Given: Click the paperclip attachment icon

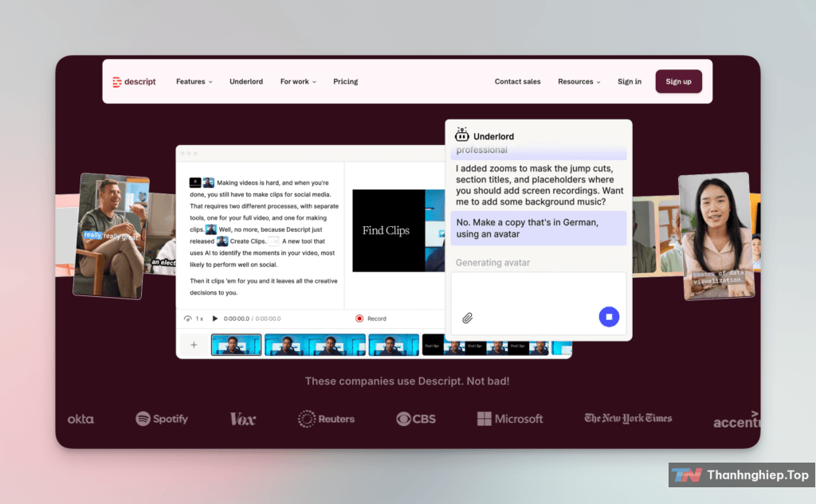Looking at the screenshot, I should click(x=468, y=318).
